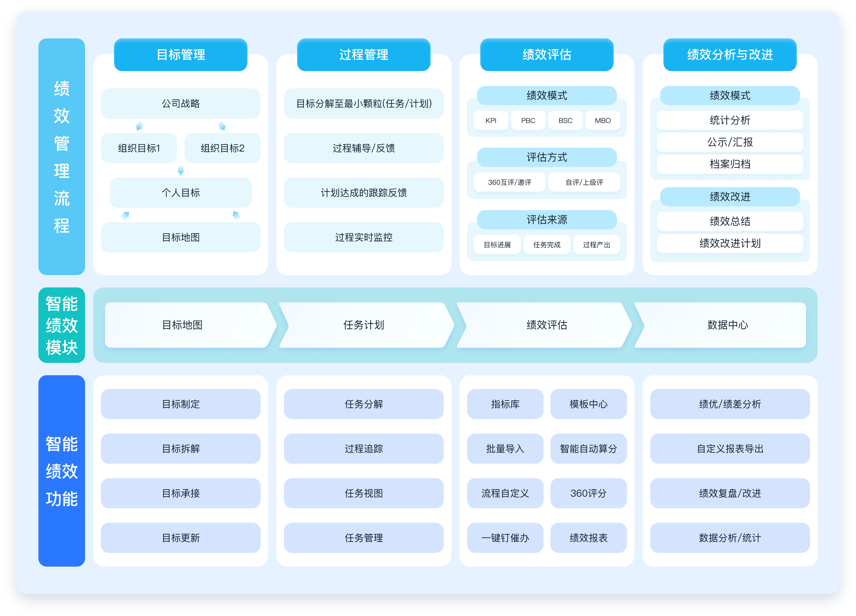Click the 目标制定 feature button
The width and height of the screenshot is (856, 616).
point(180,404)
